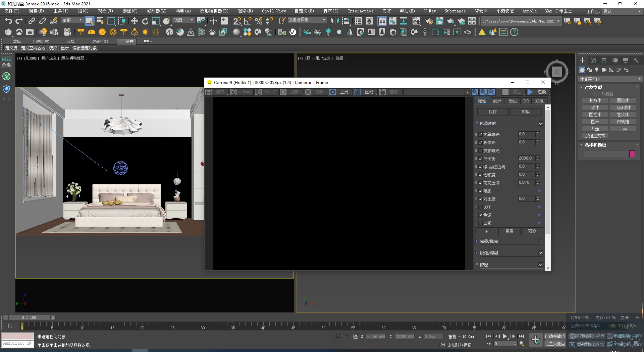
Task: Open the V-Ray menu
Action: pyautogui.click(x=430, y=11)
